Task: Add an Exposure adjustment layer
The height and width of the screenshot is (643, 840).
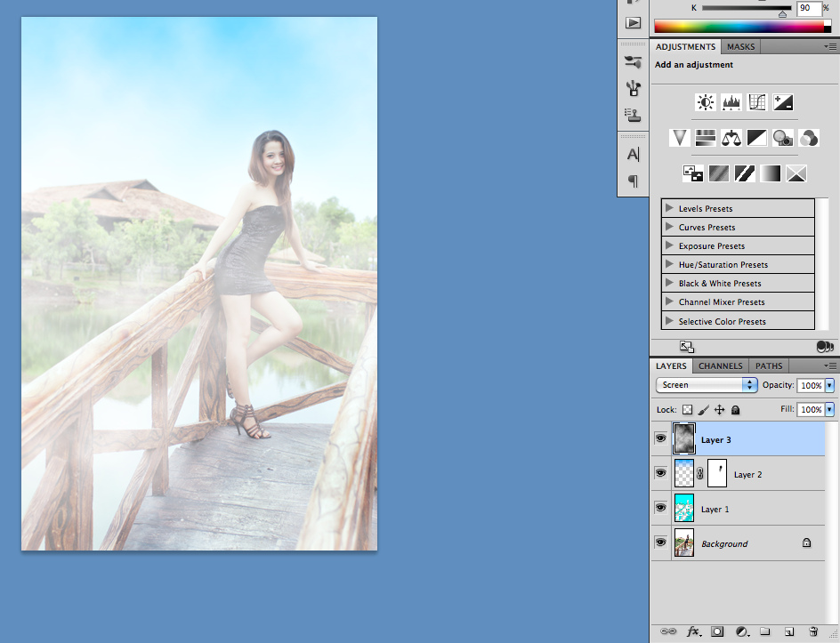Action: 783,102
